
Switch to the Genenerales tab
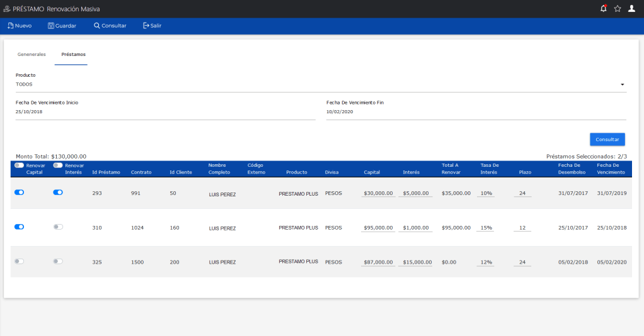[x=32, y=55]
